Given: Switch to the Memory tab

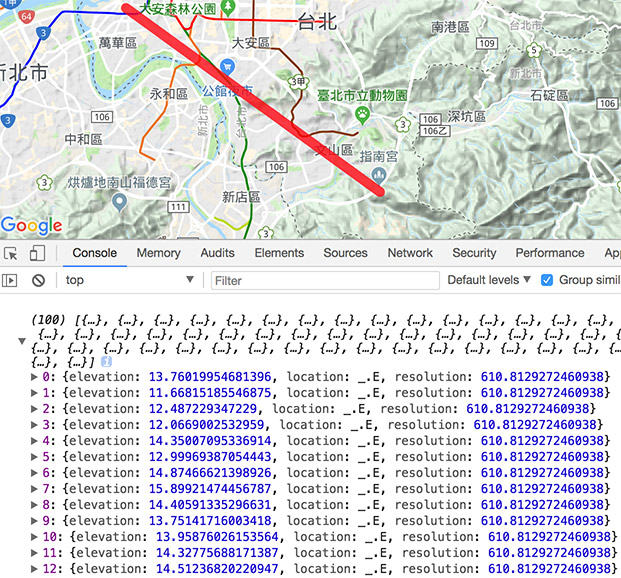Looking at the screenshot, I should coord(158,253).
